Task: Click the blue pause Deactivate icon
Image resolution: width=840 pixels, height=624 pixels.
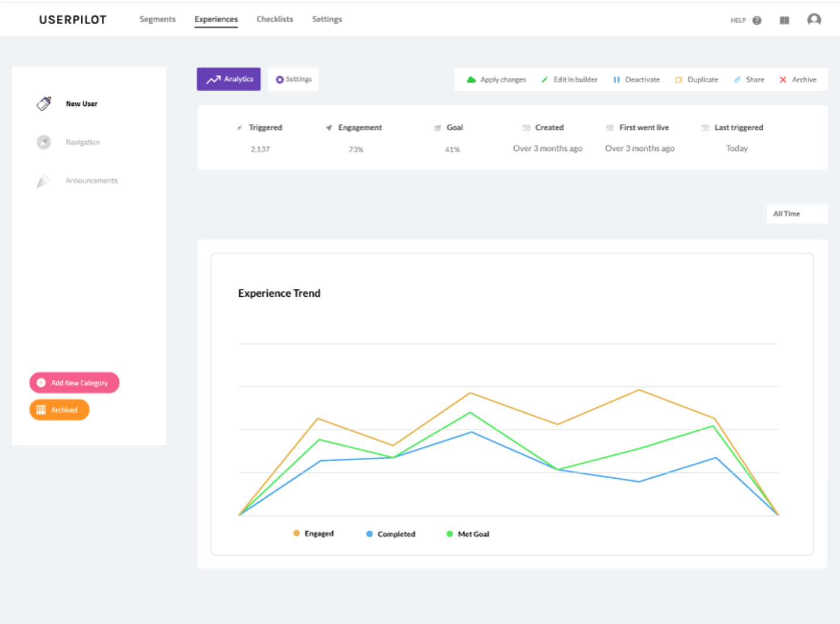Action: tap(617, 80)
